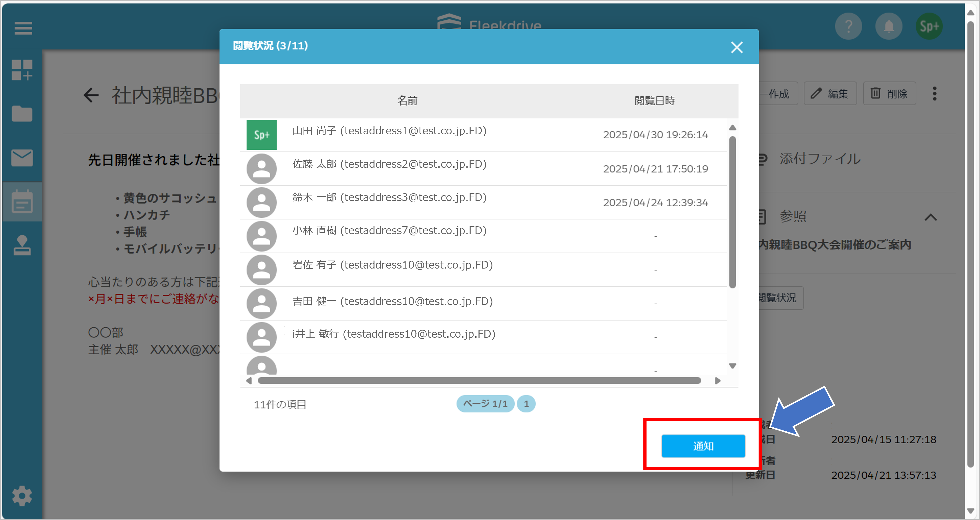Close the 閲覧状況 dialog
The width and height of the screenshot is (980, 520).
coord(737,48)
